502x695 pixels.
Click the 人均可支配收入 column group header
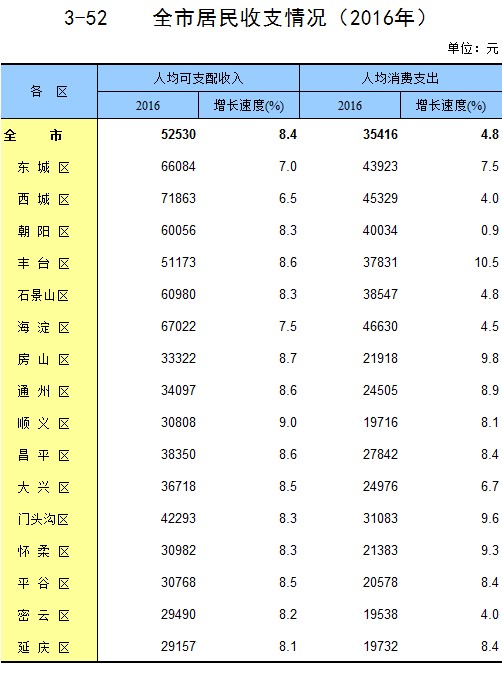click(x=198, y=78)
